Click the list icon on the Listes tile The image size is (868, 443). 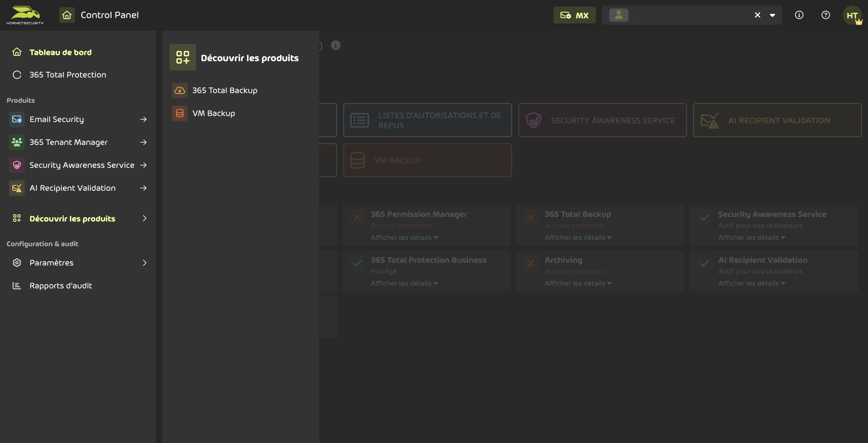[x=360, y=120]
